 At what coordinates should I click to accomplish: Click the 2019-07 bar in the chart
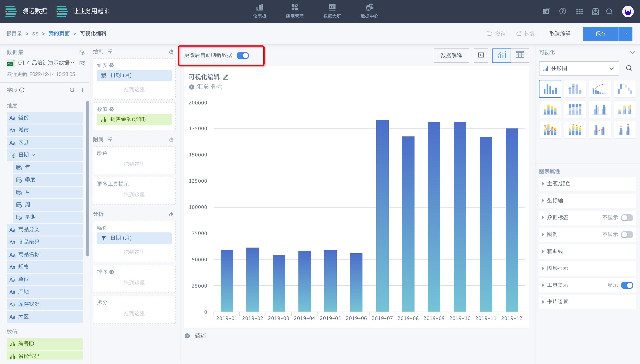coord(382,215)
